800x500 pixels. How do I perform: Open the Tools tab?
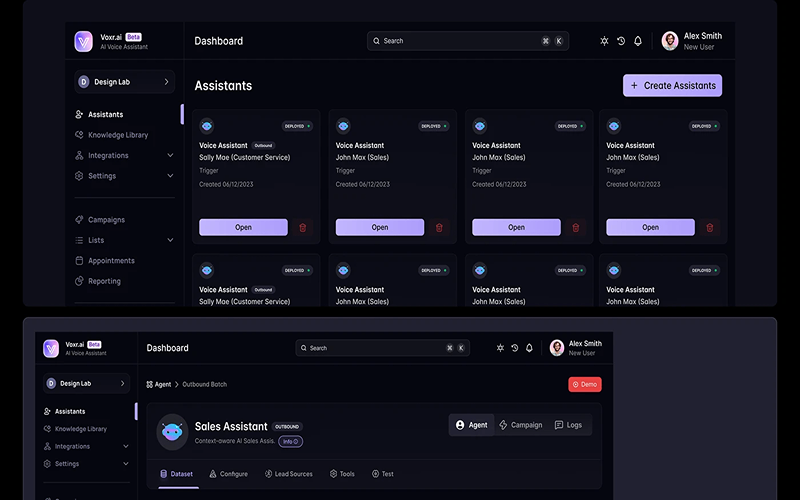tap(342, 474)
